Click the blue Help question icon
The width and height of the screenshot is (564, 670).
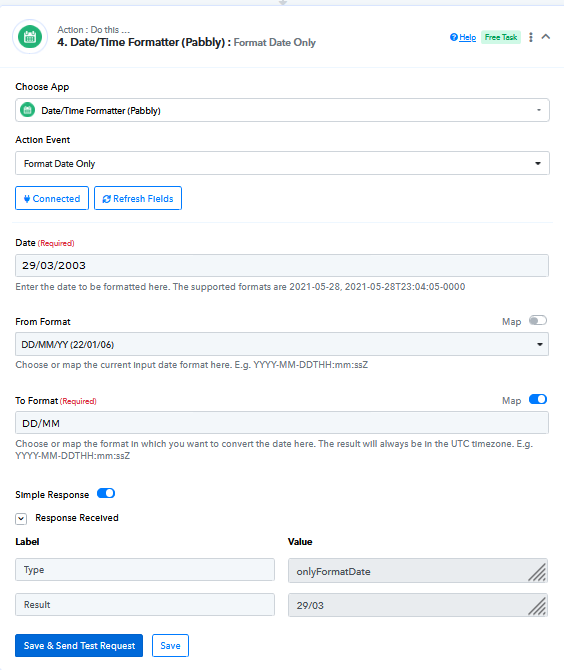[x=454, y=37]
